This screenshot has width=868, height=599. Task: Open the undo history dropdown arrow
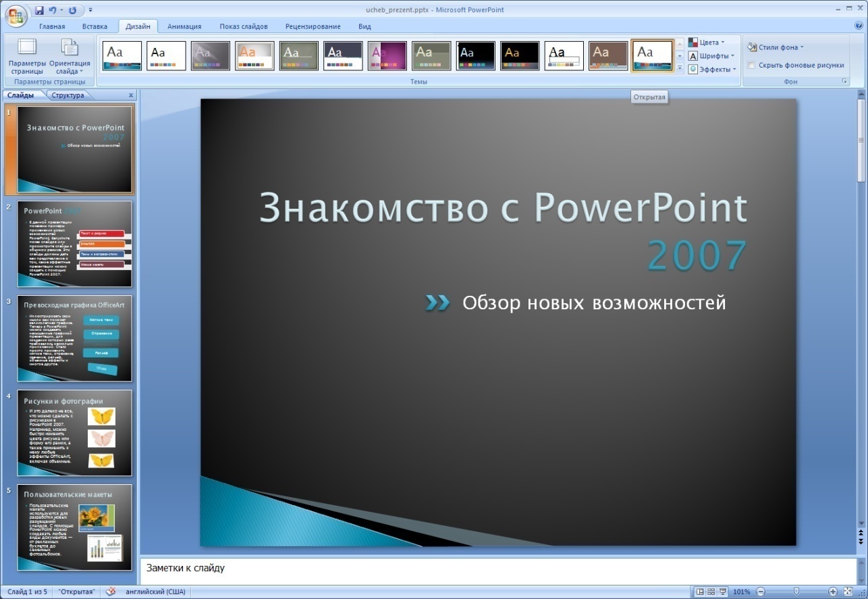coord(61,10)
